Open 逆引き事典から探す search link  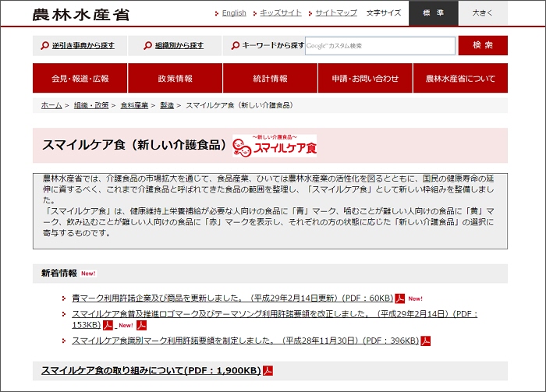click(x=83, y=45)
